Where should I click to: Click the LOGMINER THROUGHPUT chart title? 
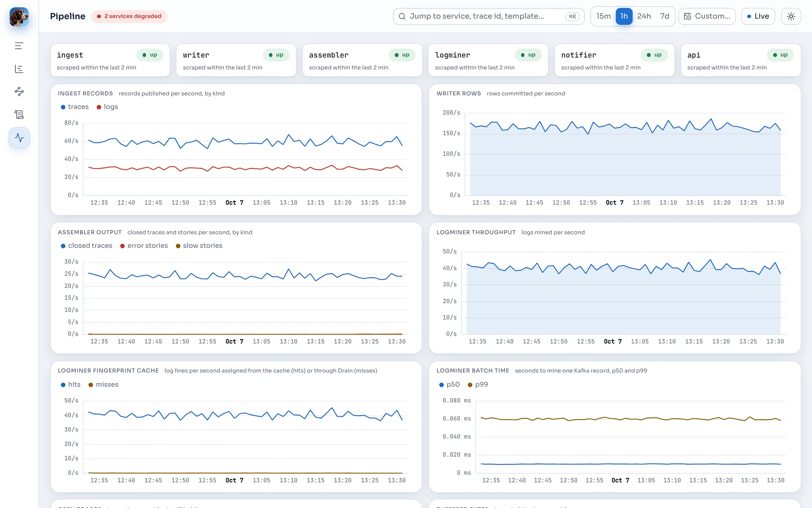pos(476,233)
